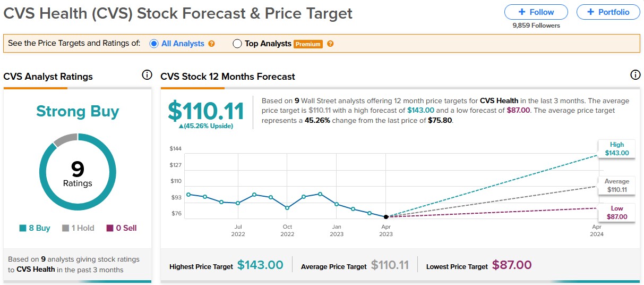Click the High $143.00 forecast label
Viewport: 644px width, 285px height.
pyautogui.click(x=616, y=149)
